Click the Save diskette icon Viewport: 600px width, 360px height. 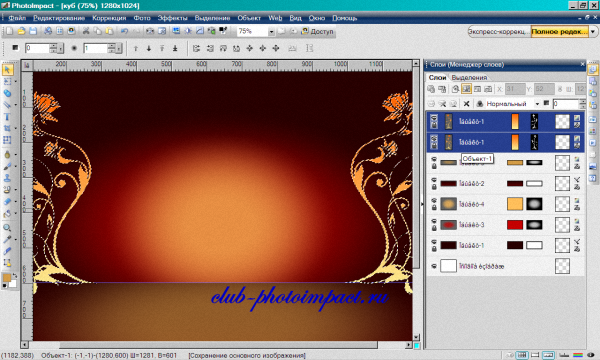(x=33, y=31)
